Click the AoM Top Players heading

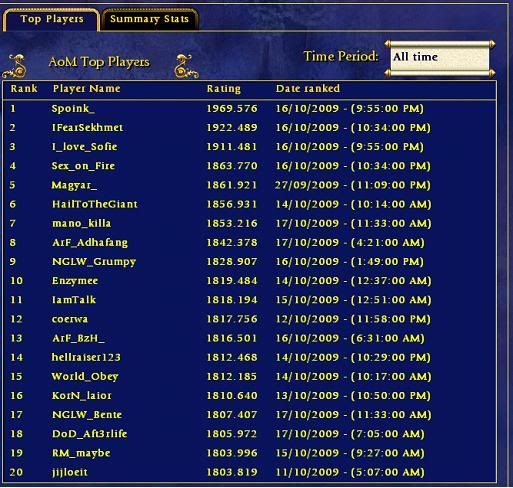click(99, 62)
